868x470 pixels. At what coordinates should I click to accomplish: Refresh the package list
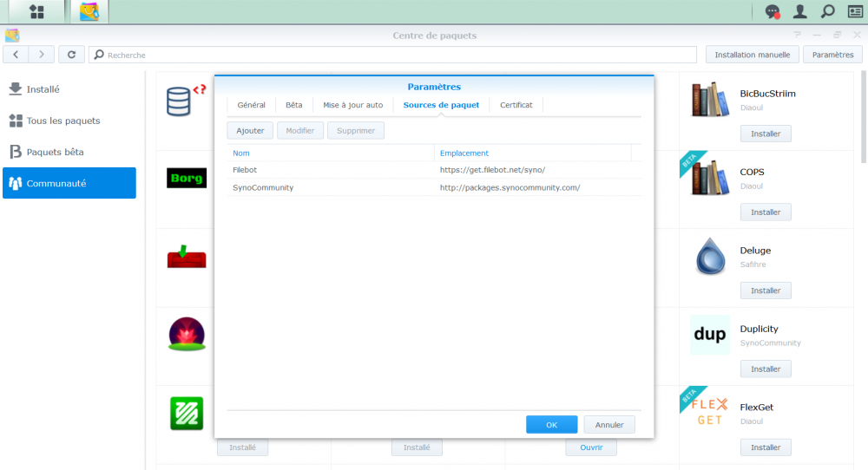pyautogui.click(x=71, y=54)
